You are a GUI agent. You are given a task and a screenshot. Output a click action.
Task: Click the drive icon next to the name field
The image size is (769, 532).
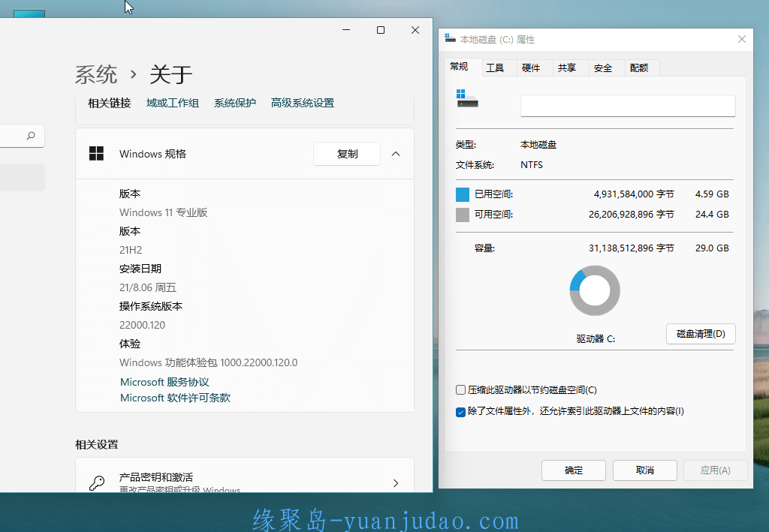point(466,98)
